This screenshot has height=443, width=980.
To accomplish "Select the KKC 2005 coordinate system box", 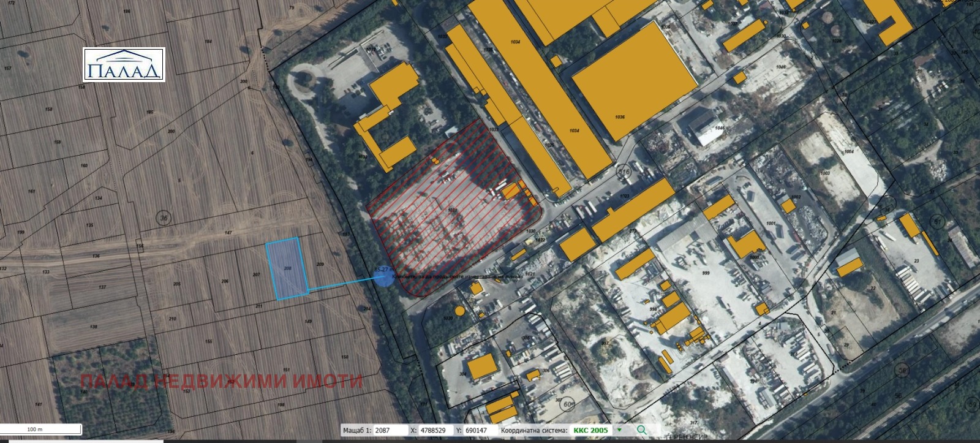I will coord(591,430).
